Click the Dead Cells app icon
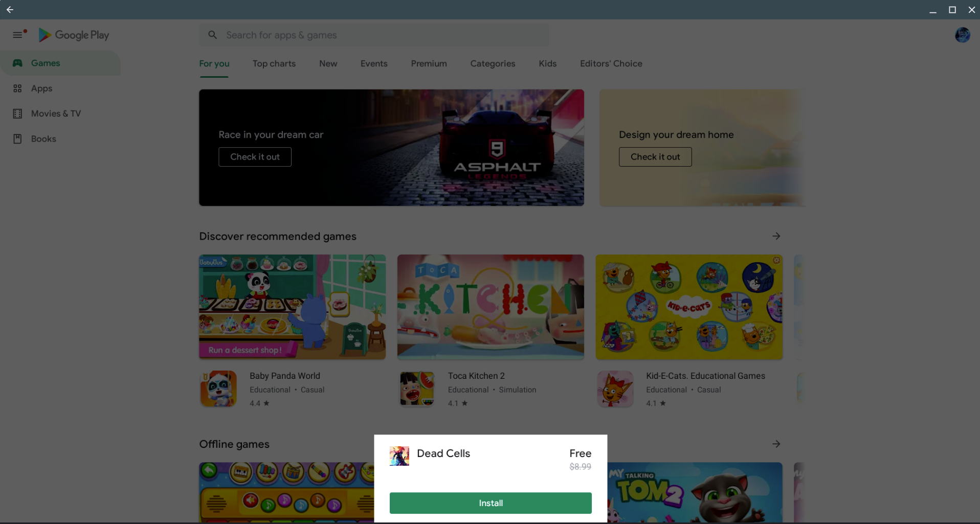This screenshot has height=524, width=980. click(x=399, y=455)
